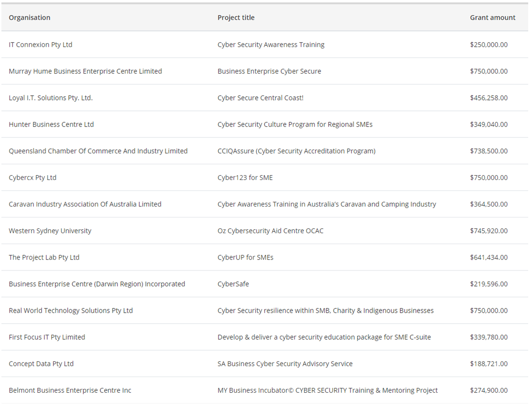The height and width of the screenshot is (406, 532).
Task: Click Cyber Security Culture Program for Regional SMEs
Action: coord(295,125)
